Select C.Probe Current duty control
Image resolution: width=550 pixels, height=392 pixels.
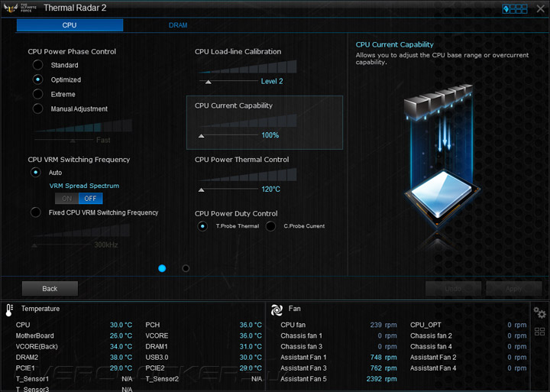tap(270, 226)
